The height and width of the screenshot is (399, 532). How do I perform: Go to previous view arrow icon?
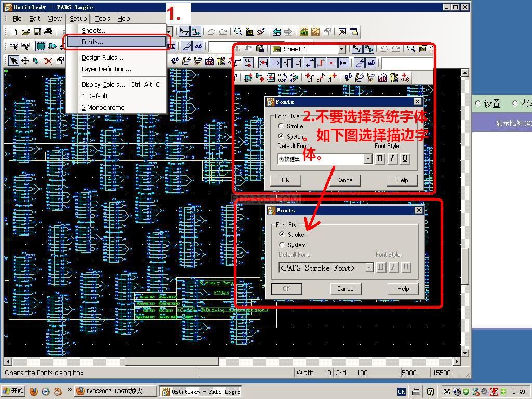[277, 32]
